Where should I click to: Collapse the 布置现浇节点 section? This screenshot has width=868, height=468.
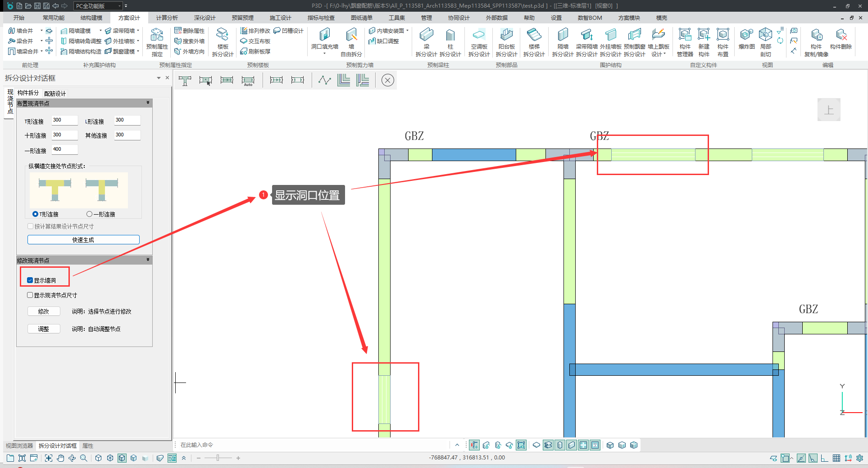pyautogui.click(x=148, y=103)
